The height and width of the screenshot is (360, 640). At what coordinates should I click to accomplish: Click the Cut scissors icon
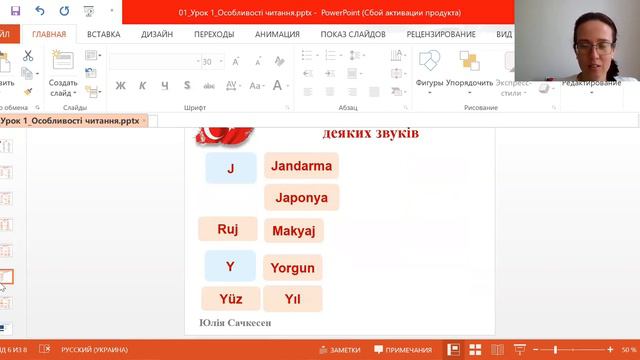(28, 56)
